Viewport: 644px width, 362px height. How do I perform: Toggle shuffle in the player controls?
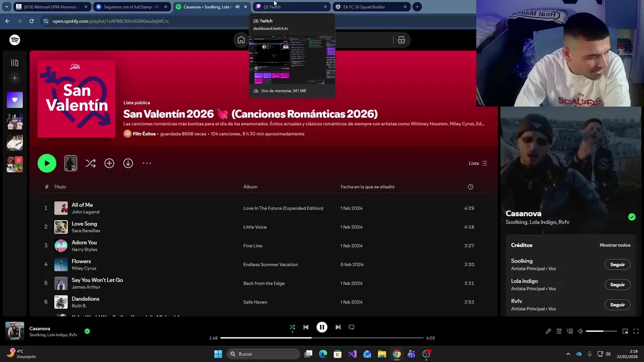(292, 327)
